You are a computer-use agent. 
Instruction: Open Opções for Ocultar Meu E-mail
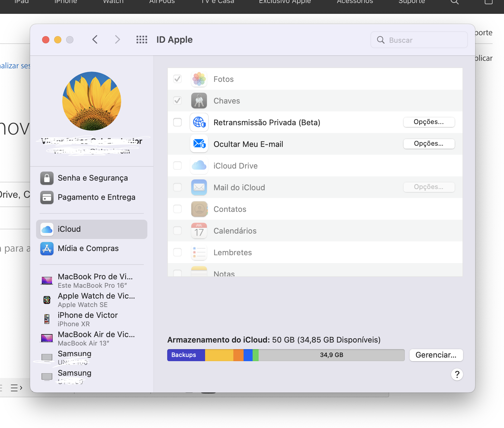pos(429,144)
